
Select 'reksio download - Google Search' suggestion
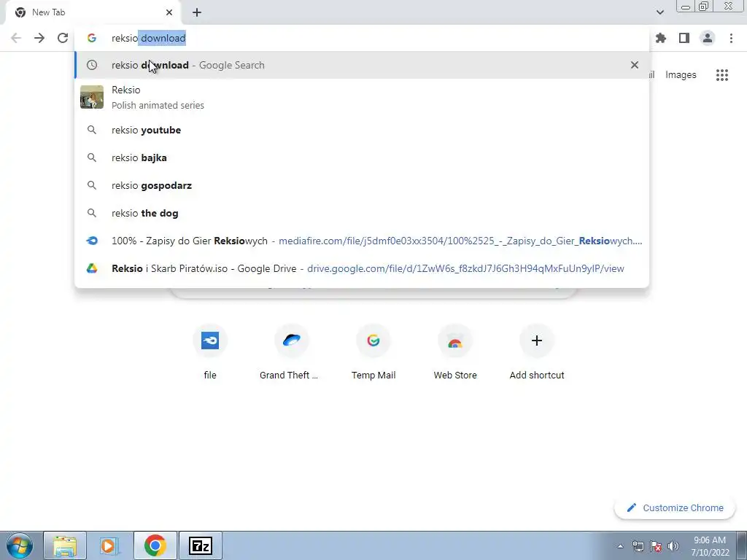pyautogui.click(x=362, y=65)
